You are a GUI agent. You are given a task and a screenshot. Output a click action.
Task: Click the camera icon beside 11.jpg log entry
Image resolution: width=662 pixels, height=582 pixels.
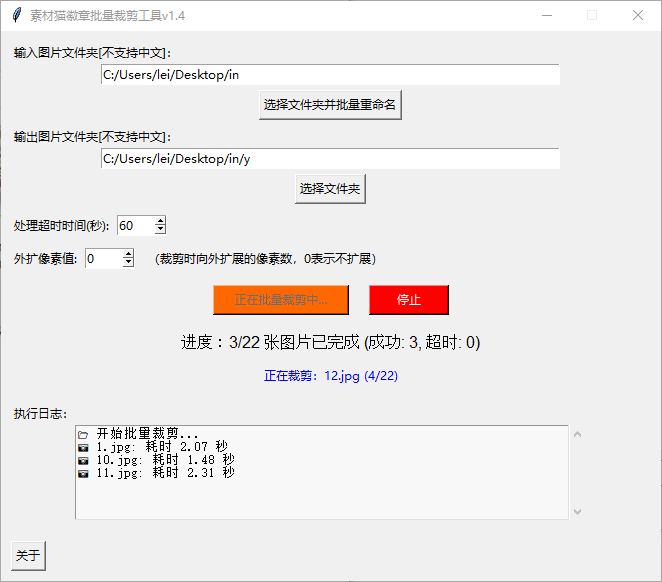click(x=83, y=474)
